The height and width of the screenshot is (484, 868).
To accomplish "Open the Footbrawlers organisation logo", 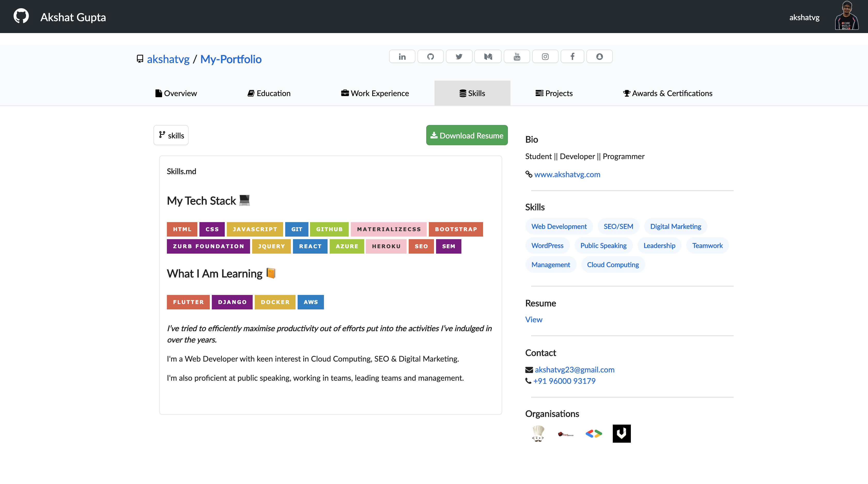I will click(x=566, y=434).
